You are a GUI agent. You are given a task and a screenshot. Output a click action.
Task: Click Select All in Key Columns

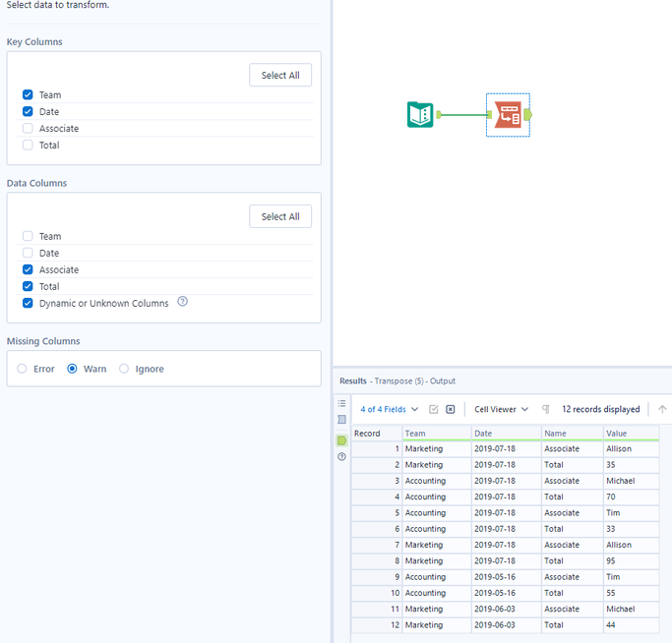[x=280, y=75]
